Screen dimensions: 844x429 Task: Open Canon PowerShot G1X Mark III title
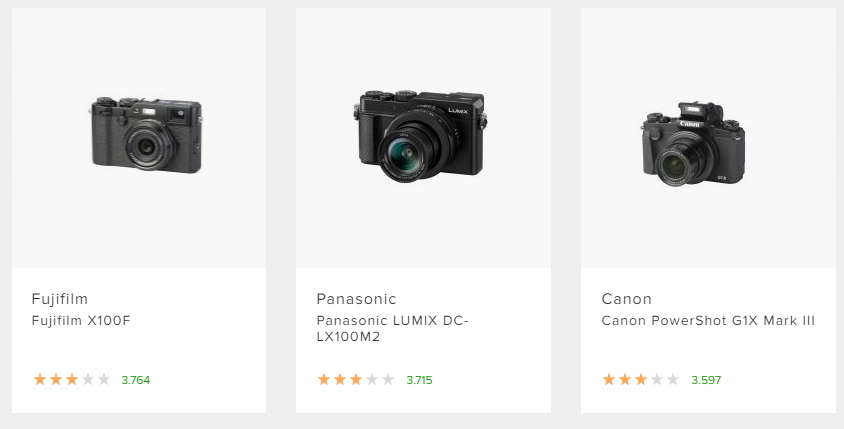click(708, 321)
